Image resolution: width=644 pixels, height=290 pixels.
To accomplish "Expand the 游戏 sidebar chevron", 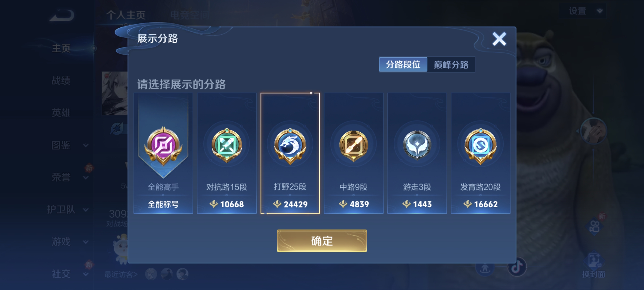I will (x=86, y=242).
